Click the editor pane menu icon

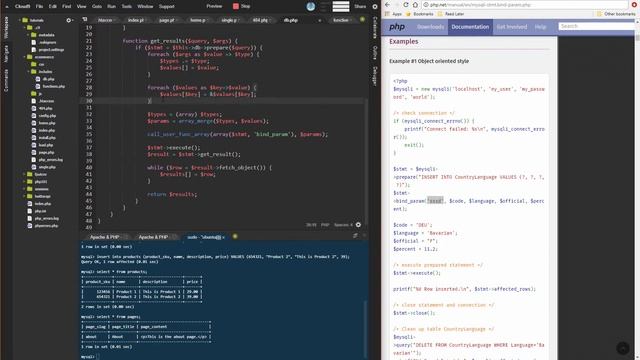pyautogui.click(x=84, y=20)
